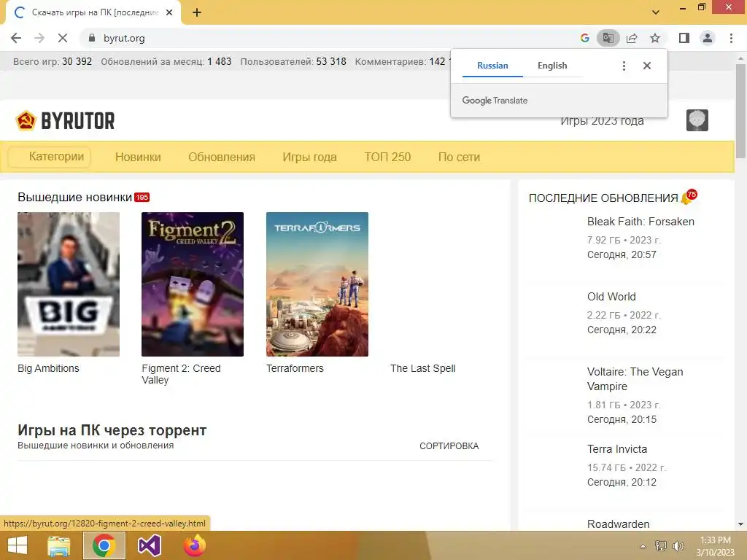This screenshot has width=747, height=560.
Task: Open the taskbar clock and date
Action: point(716,546)
